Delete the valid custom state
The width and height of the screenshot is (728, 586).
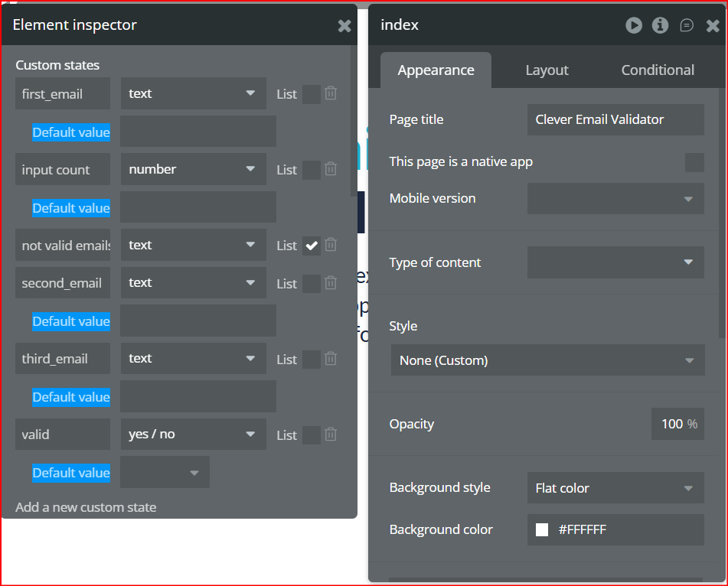331,435
